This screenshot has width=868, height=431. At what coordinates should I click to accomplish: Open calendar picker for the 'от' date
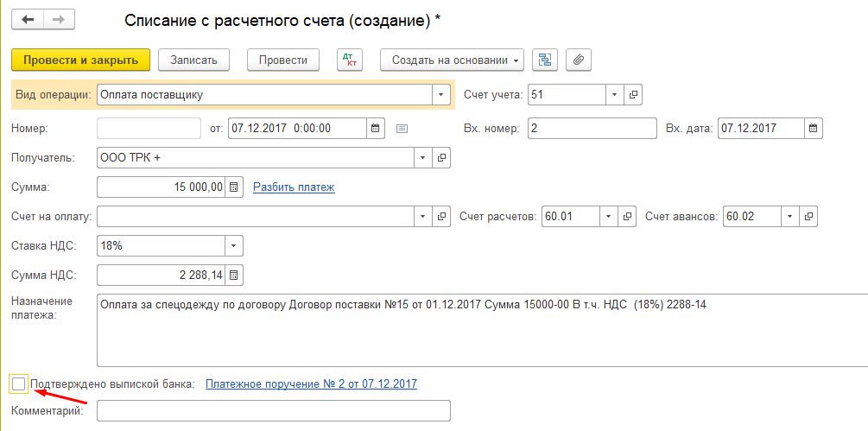375,129
